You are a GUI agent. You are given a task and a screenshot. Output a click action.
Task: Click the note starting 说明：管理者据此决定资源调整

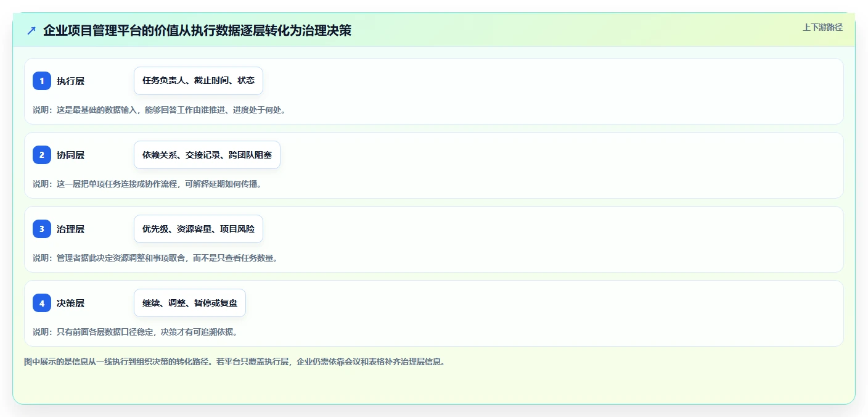[x=156, y=258]
